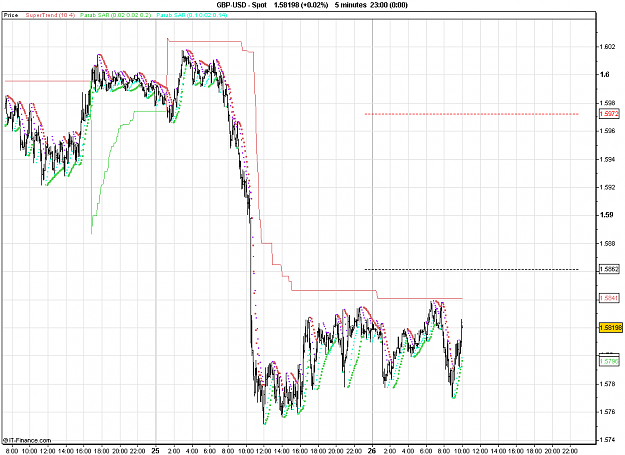The height and width of the screenshot is (455, 625).
Task: Click the 1.576 price axis label
Action: [607, 412]
